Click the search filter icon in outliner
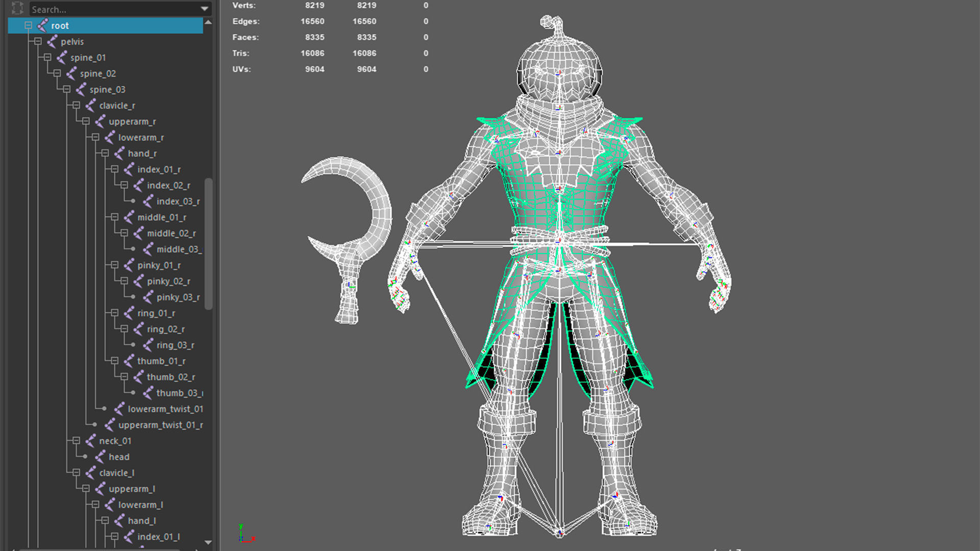This screenshot has height=551, width=980. pos(17,8)
